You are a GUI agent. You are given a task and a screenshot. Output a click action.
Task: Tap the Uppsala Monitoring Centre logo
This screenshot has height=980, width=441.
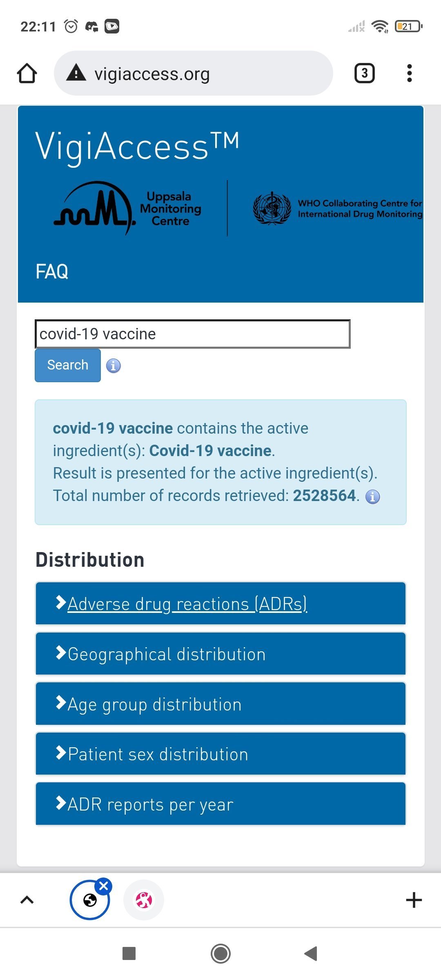[x=127, y=208]
